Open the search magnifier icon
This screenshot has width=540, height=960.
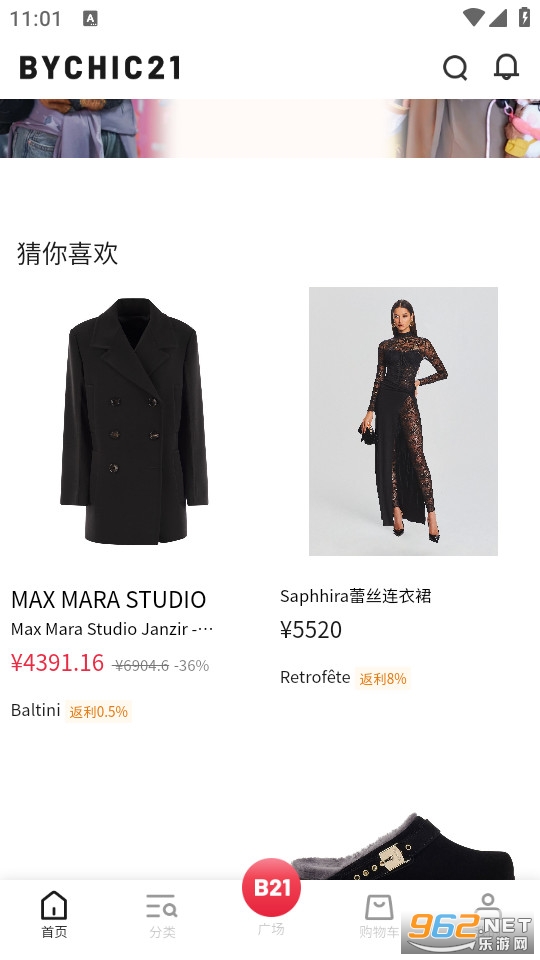(x=455, y=68)
